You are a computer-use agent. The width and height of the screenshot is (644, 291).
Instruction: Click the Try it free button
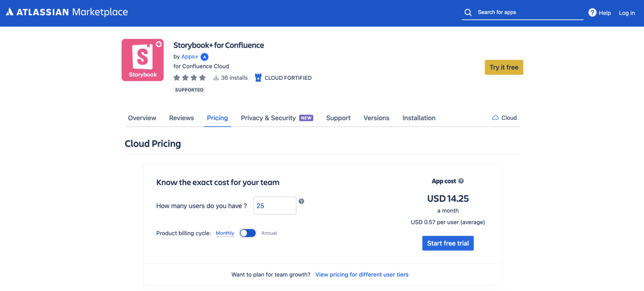pyautogui.click(x=504, y=67)
